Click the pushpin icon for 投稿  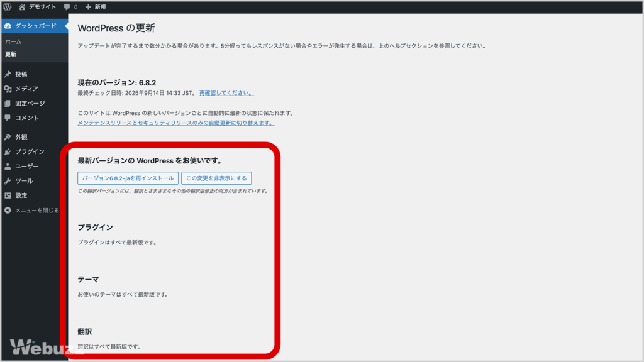coord(8,74)
